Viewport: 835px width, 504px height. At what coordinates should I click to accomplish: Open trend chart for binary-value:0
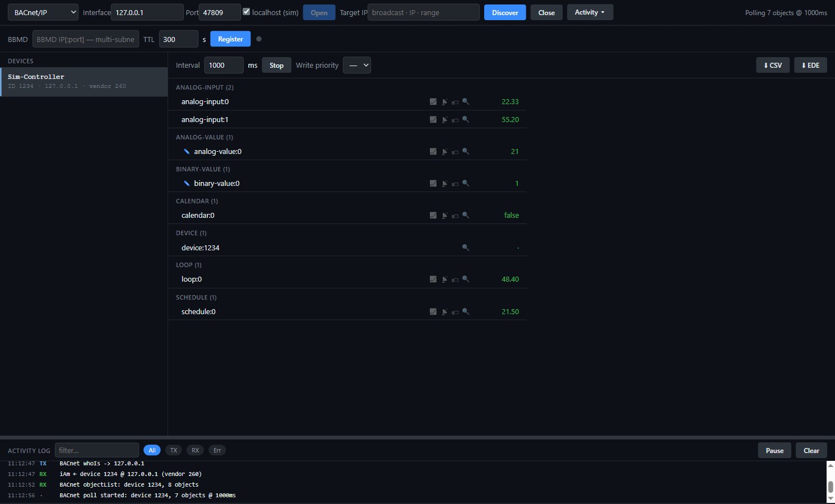pos(433,184)
